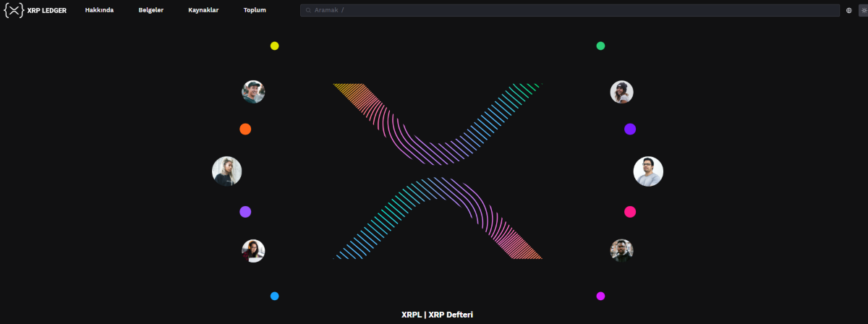
Task: Open the Kaynaklar menu
Action: pyautogui.click(x=203, y=11)
